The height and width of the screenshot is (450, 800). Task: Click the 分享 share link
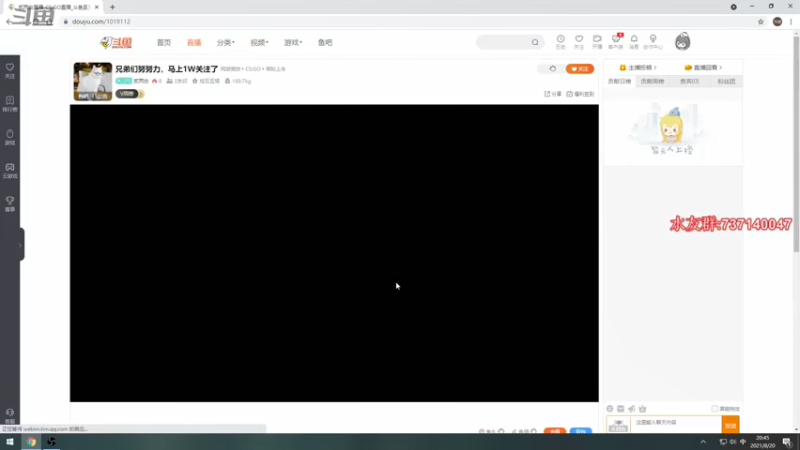pos(553,94)
